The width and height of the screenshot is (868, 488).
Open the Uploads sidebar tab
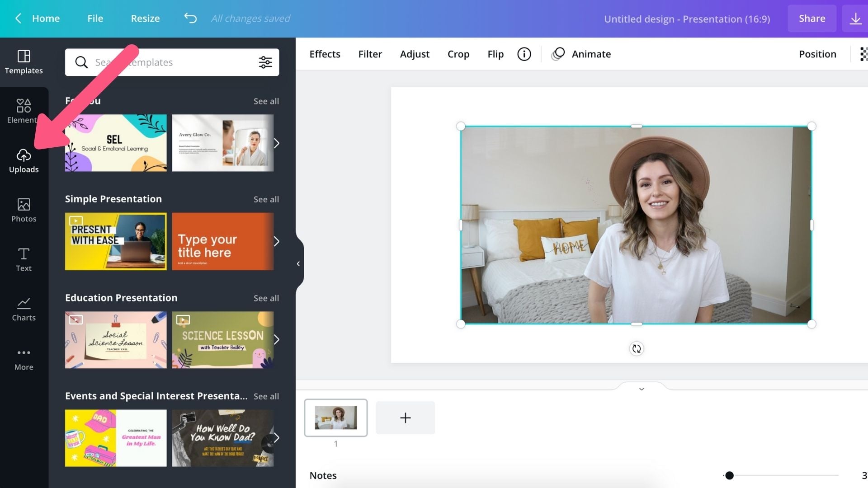(x=24, y=161)
